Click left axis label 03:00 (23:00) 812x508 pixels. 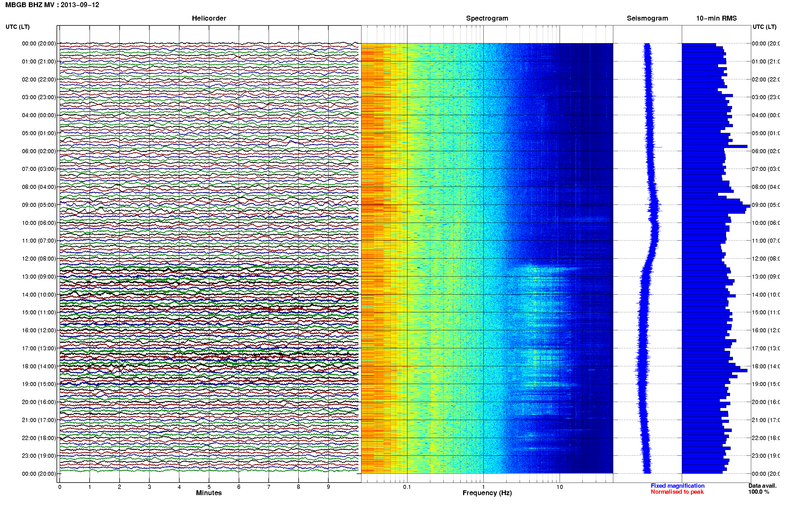click(39, 97)
